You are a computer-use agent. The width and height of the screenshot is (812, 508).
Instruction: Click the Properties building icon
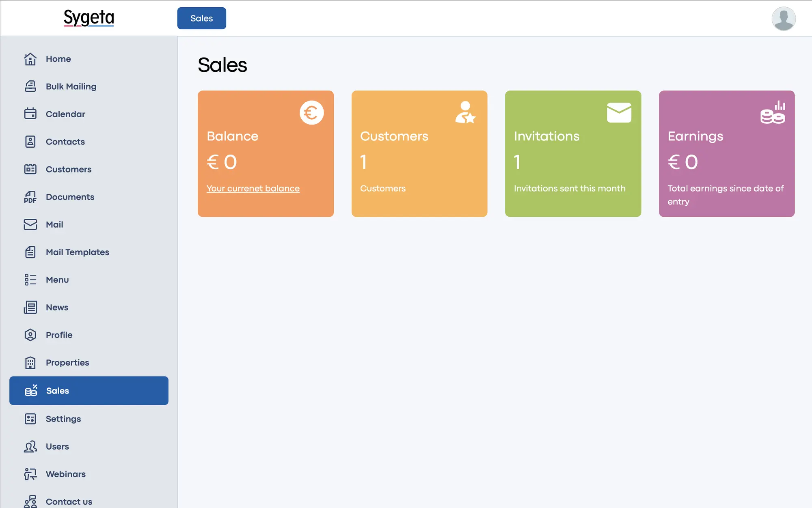[x=30, y=362]
